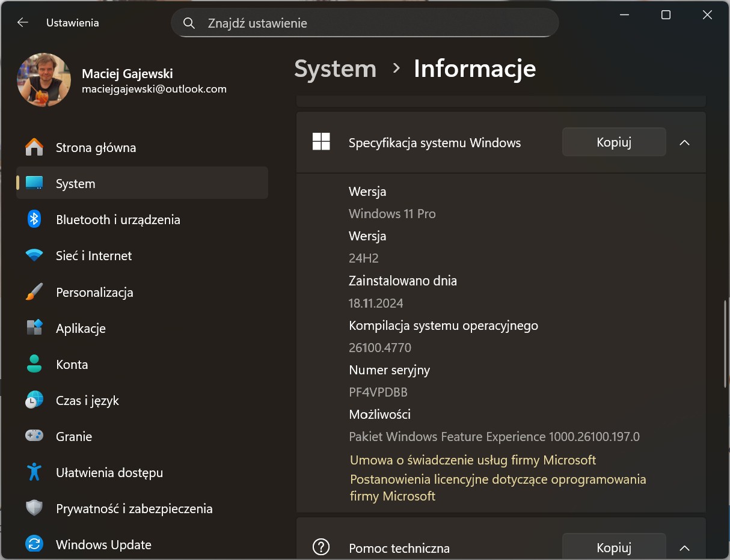Copy the Windows specification with Kopiuj

pyautogui.click(x=614, y=142)
